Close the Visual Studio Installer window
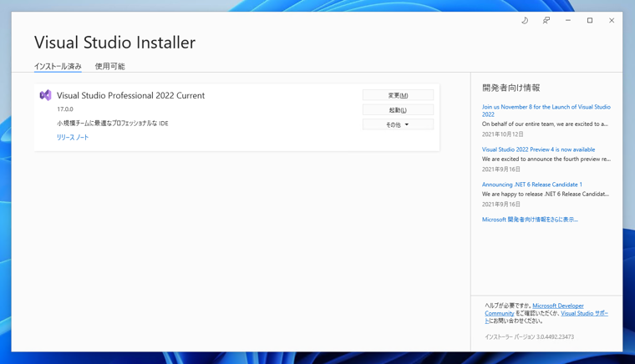 (612, 20)
